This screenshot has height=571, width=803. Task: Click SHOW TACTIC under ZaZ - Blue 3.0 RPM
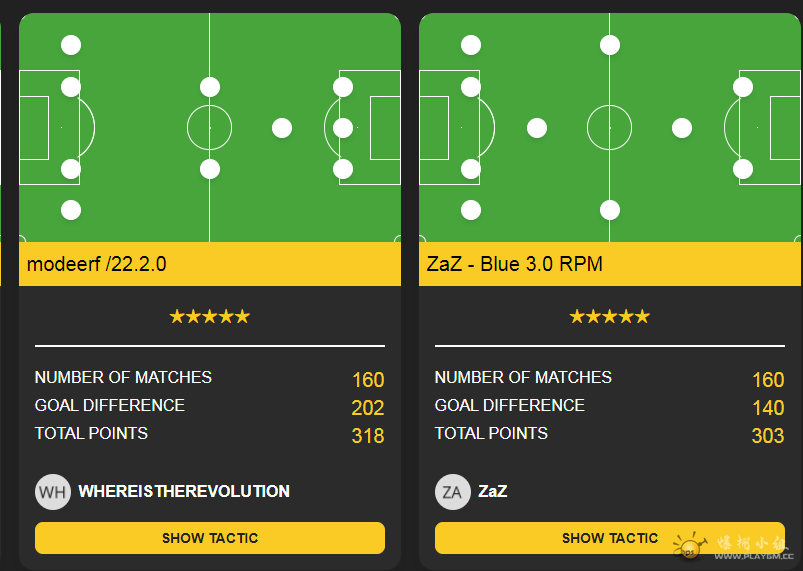tap(609, 538)
